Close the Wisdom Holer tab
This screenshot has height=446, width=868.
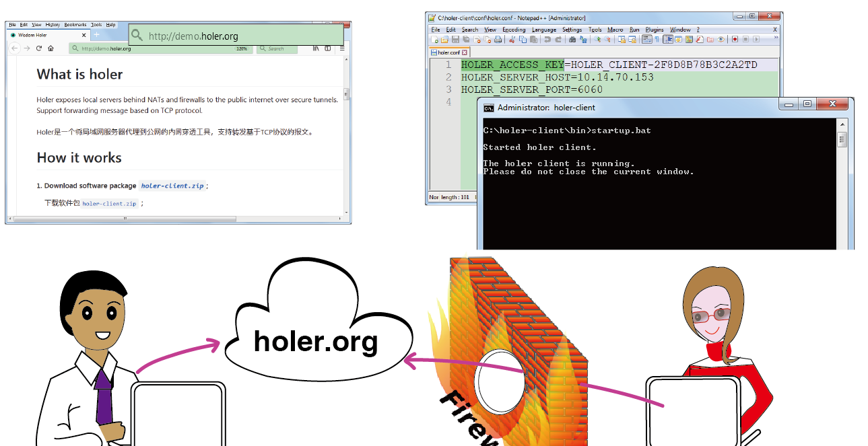pyautogui.click(x=84, y=35)
